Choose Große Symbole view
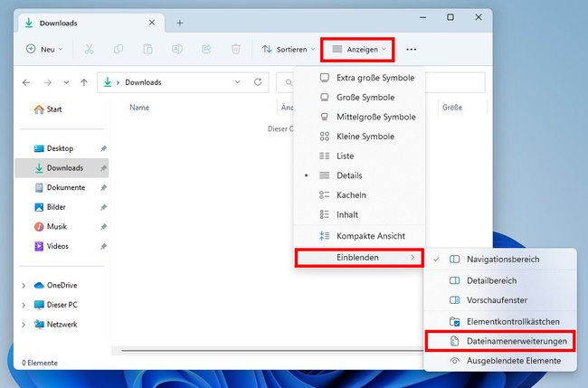 coord(359,98)
